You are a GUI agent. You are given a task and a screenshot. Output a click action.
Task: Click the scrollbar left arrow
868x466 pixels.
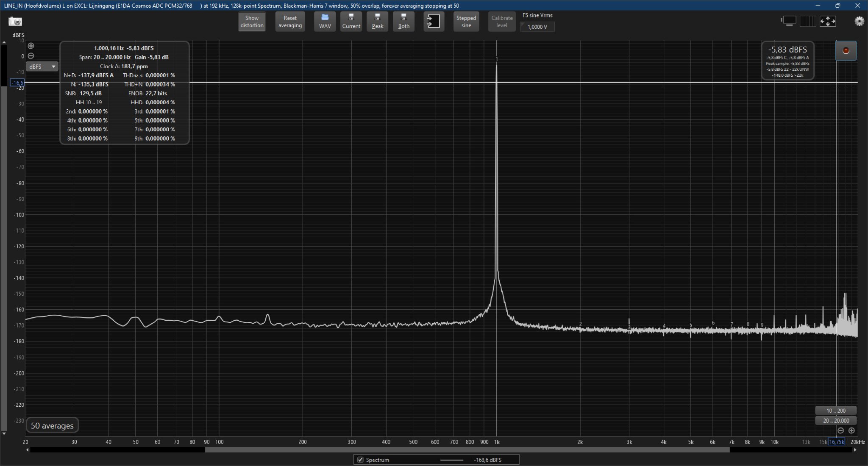(28, 449)
